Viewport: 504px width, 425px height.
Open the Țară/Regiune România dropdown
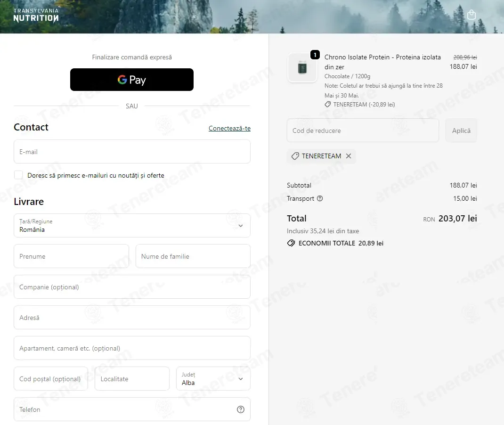click(132, 225)
